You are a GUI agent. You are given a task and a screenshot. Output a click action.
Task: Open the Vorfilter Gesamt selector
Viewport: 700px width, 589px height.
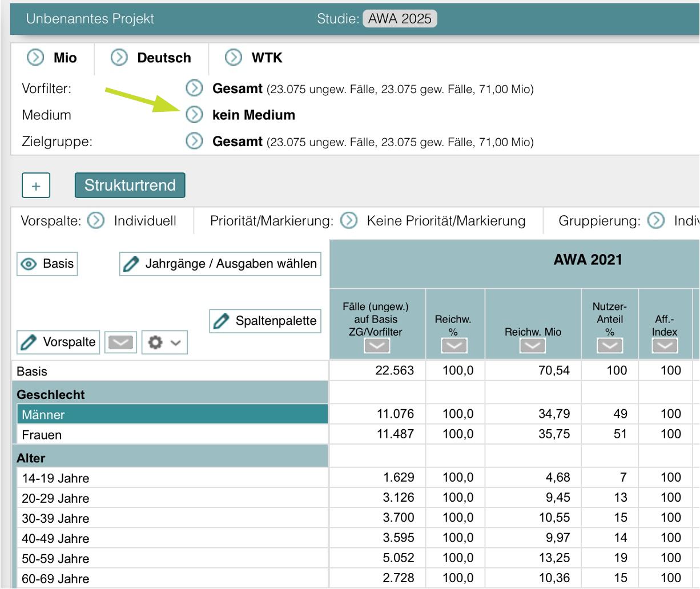[x=195, y=89]
